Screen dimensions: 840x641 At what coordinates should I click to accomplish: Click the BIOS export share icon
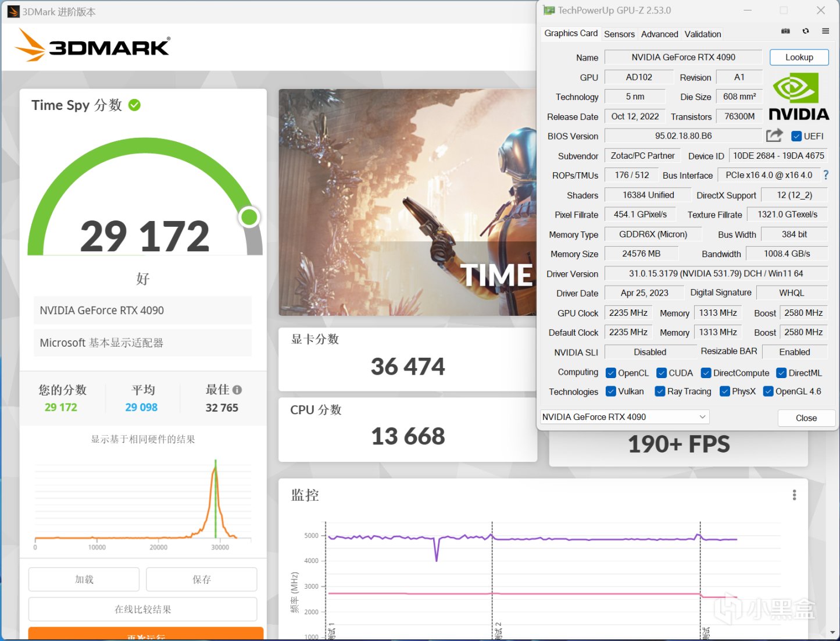click(774, 136)
